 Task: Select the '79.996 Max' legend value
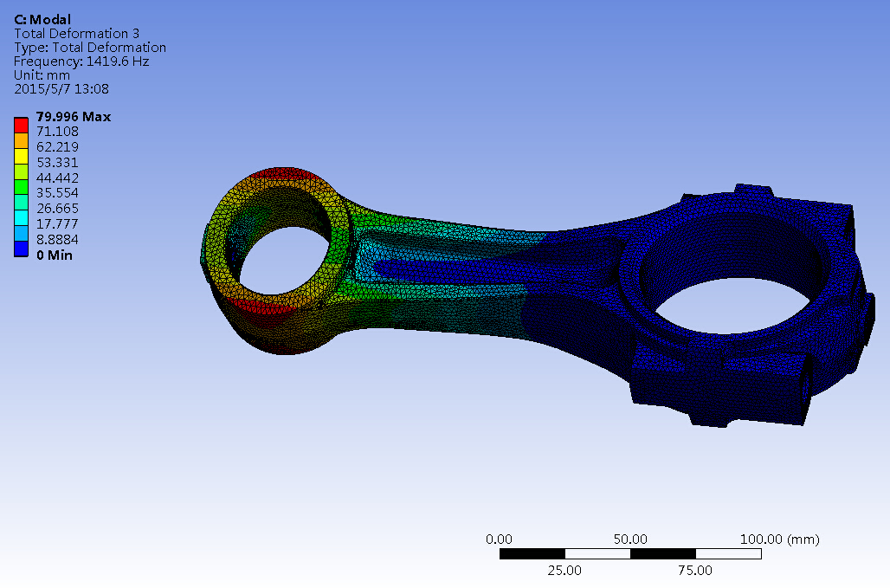coord(74,116)
